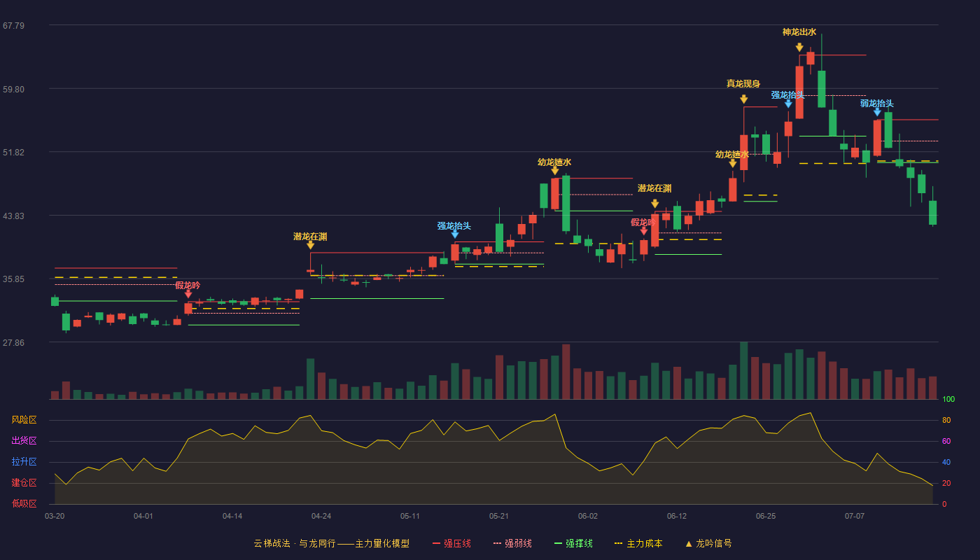Click the 59.80 price axis label
Image resolution: width=980 pixels, height=560 pixels.
13,90
